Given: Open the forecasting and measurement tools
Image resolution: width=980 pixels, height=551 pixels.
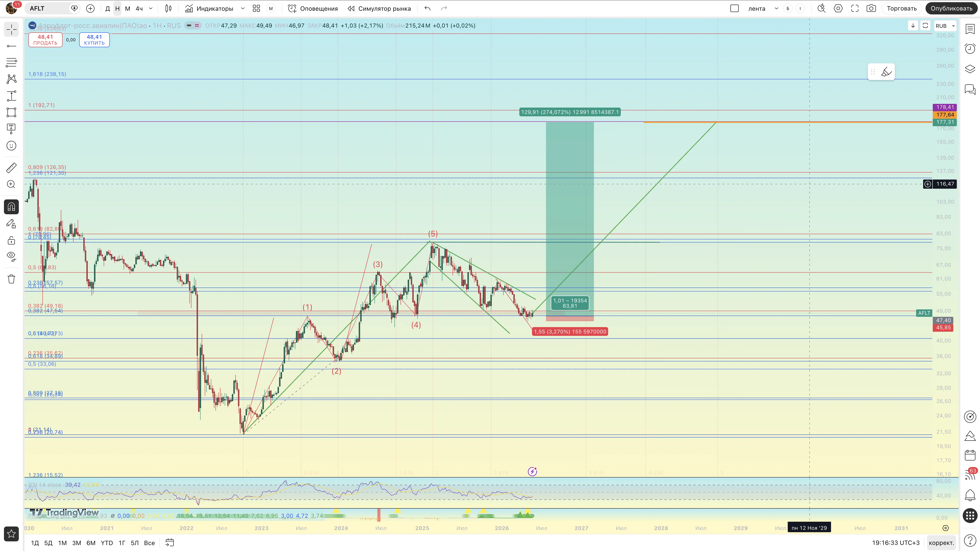Looking at the screenshot, I should tap(11, 96).
